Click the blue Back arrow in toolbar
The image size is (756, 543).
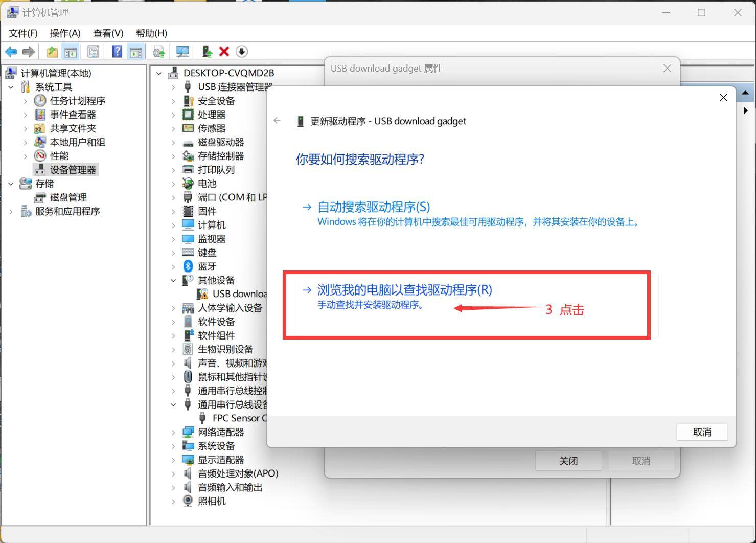(x=11, y=52)
